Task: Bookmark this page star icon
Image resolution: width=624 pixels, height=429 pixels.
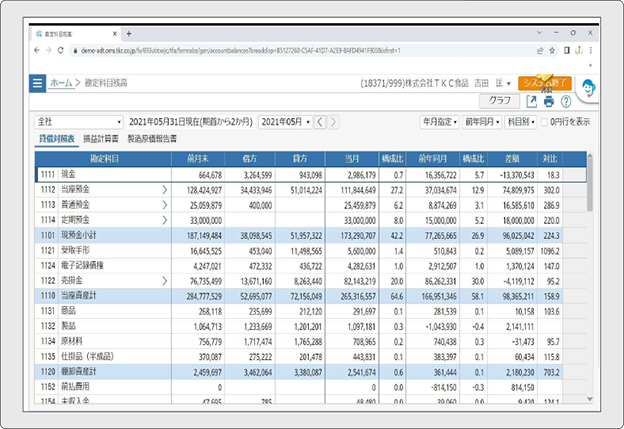Action: (x=552, y=51)
